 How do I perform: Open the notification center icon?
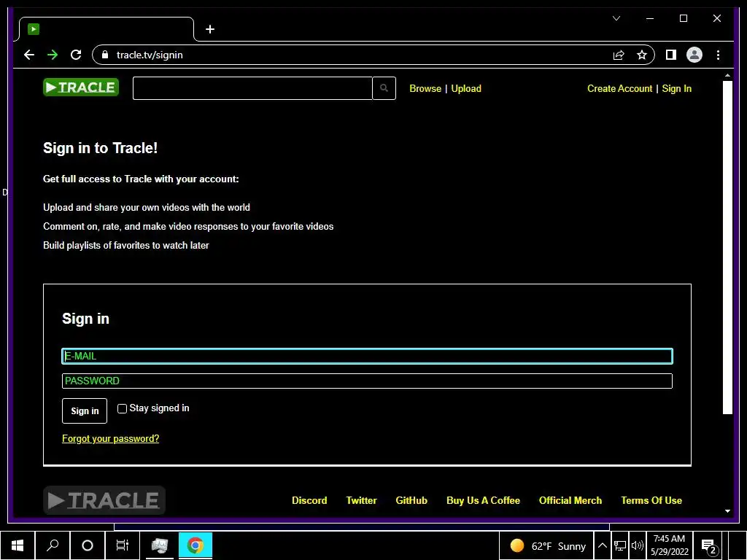click(x=708, y=547)
